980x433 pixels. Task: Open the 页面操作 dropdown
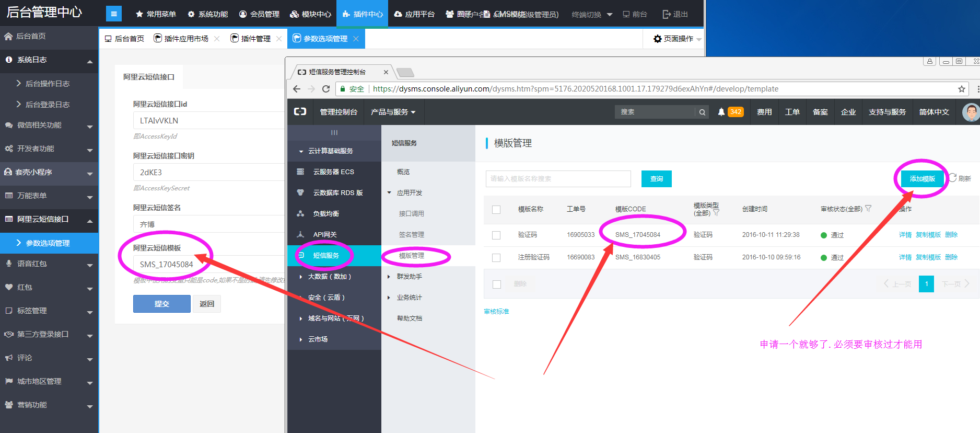678,39
